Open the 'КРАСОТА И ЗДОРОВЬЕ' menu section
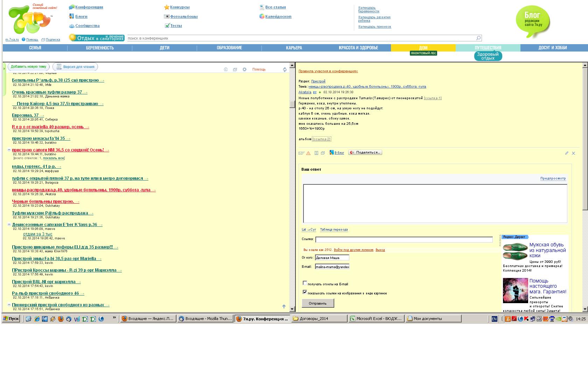588x368 pixels. pos(358,48)
